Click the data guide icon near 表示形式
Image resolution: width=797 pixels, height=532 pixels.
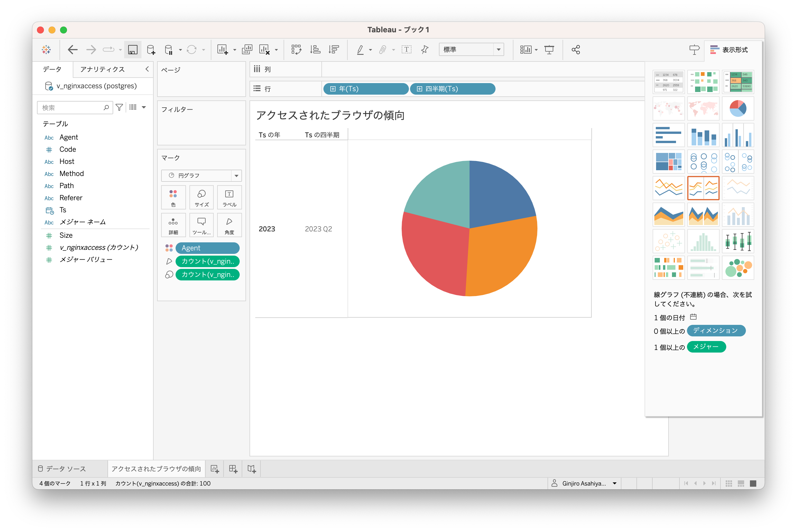tap(694, 50)
